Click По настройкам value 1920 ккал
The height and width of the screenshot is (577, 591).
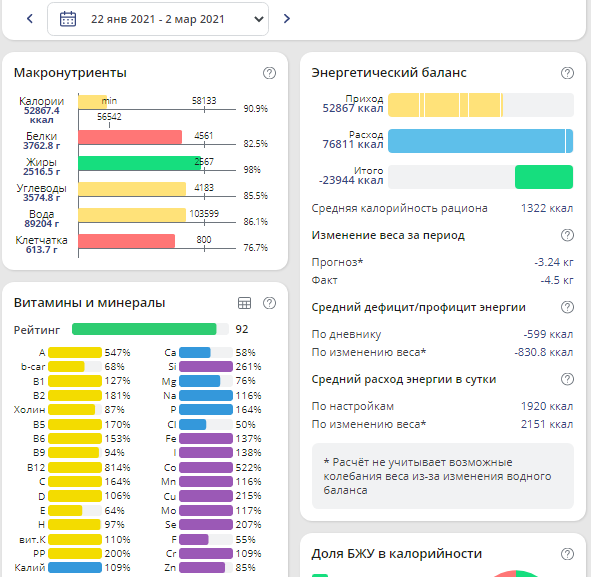point(547,406)
